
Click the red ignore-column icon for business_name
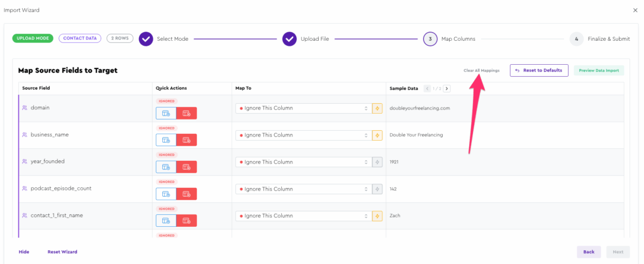pos(186,140)
